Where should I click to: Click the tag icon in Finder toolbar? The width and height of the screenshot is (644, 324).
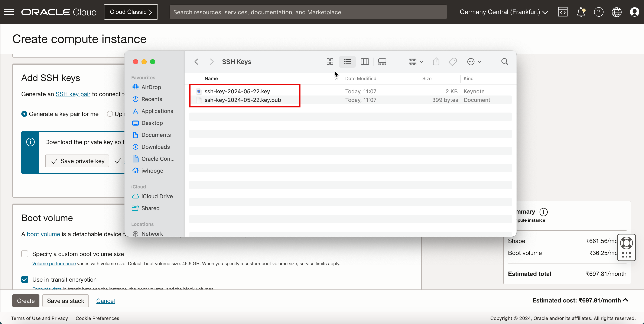tap(453, 62)
